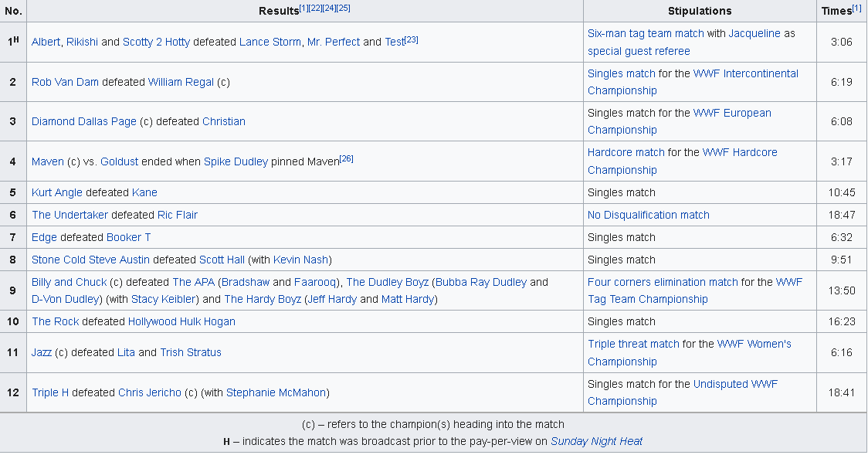Select the 16:23 time cell
Viewport: 868px width, 455px height.
[x=842, y=321]
